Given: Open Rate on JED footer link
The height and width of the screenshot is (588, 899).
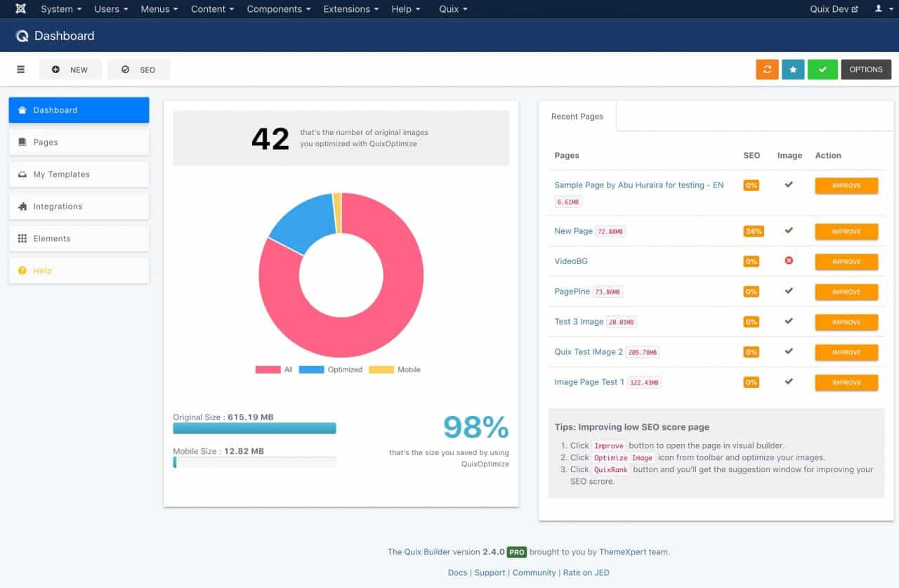Looking at the screenshot, I should (586, 573).
